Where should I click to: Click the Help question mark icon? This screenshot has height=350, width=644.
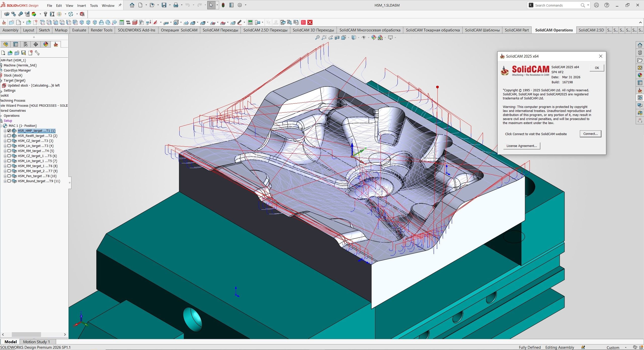point(607,5)
